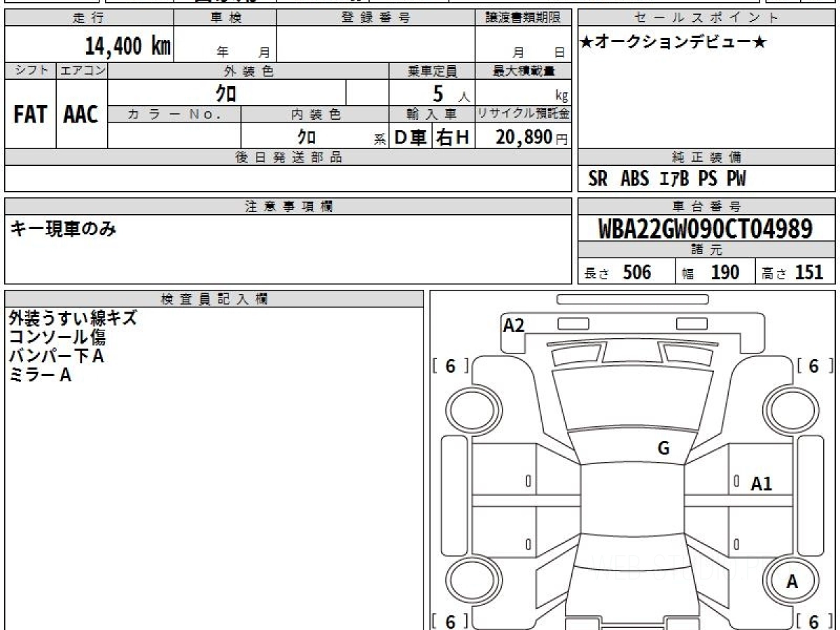Select the 幅 190 width value
Viewport: 840px width, 630px height.
point(710,272)
